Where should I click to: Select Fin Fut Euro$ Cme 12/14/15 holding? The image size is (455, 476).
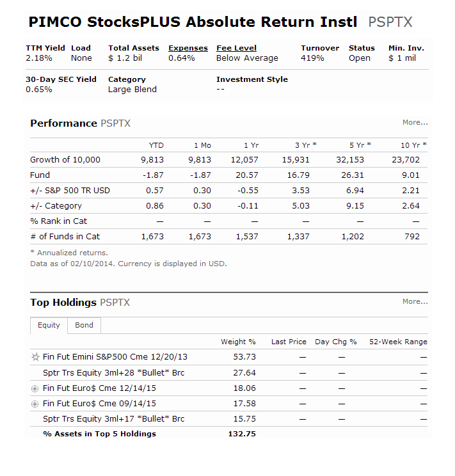(x=99, y=388)
